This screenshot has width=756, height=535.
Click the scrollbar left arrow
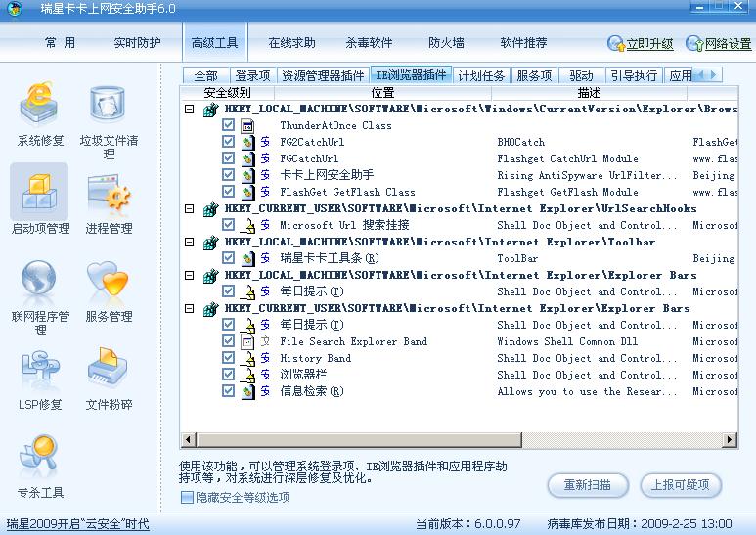(188, 439)
